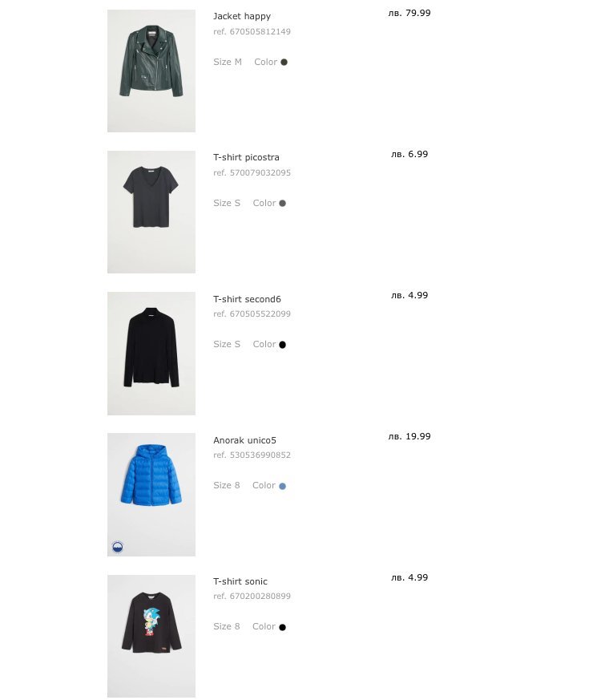Open the Jacket happy product title
Viewport: 597px width, 700px height.
tap(242, 16)
